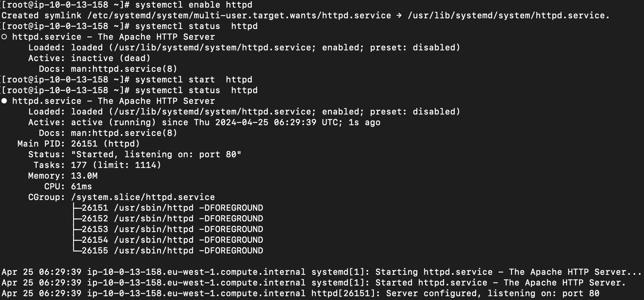
Task: Click the hollow circle inactive status indicator
Action: point(4,37)
